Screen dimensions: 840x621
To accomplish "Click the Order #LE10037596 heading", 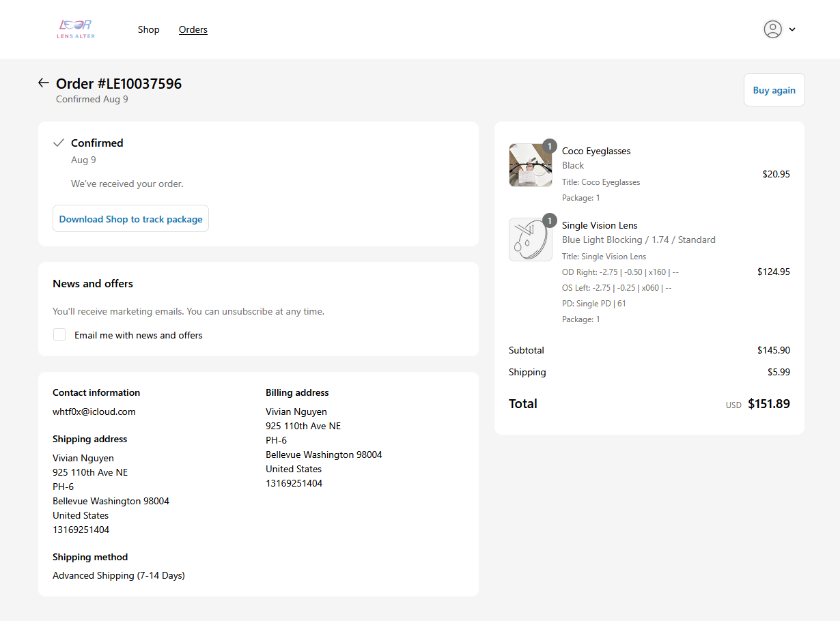I will click(119, 84).
